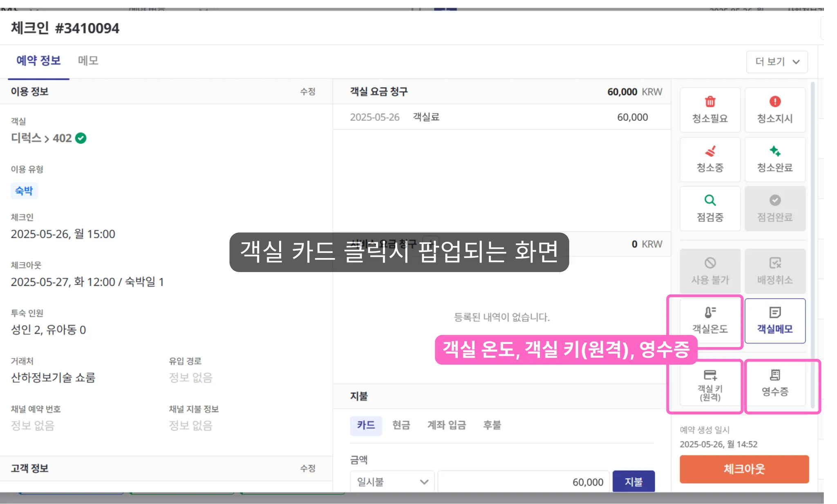Select the 예약 정보 tab

pos(38,61)
